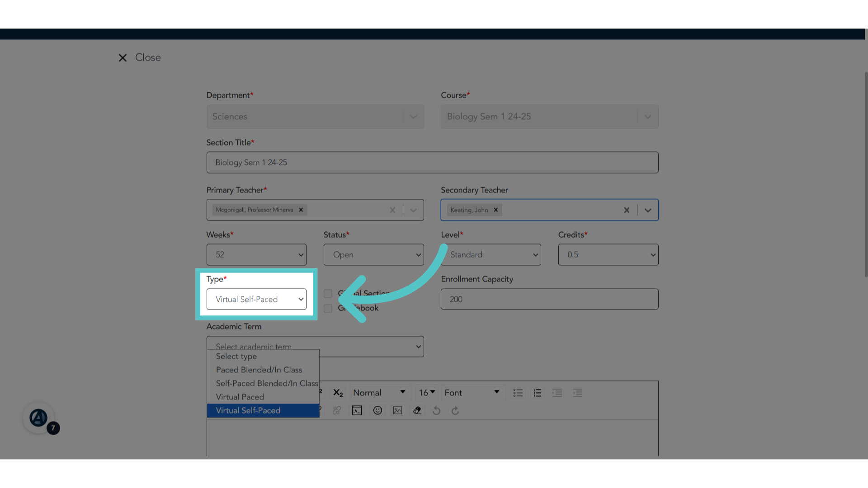The width and height of the screenshot is (868, 488).
Task: Click the eraser clear formatting icon
Action: [417, 410]
